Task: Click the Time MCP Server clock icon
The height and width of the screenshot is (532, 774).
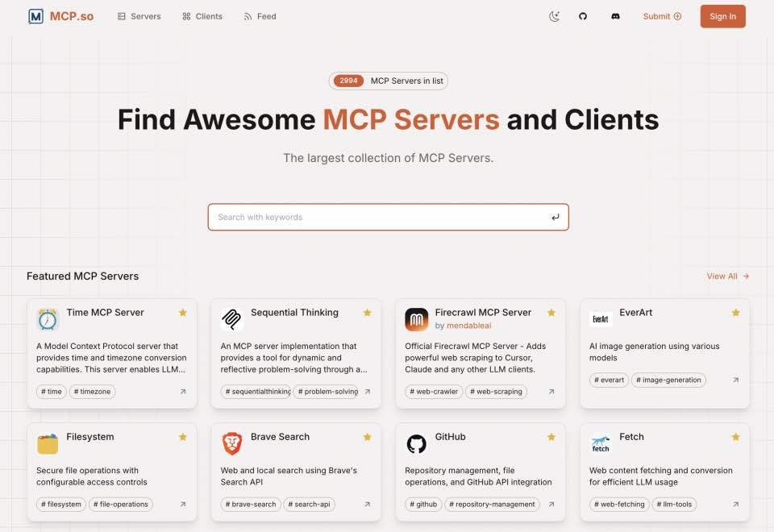Action: tap(48, 319)
